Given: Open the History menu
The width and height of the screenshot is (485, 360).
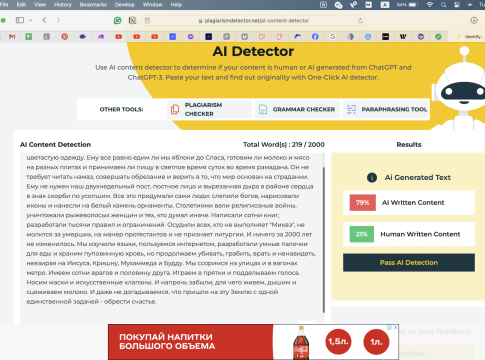Looking at the screenshot, I should (63, 5).
